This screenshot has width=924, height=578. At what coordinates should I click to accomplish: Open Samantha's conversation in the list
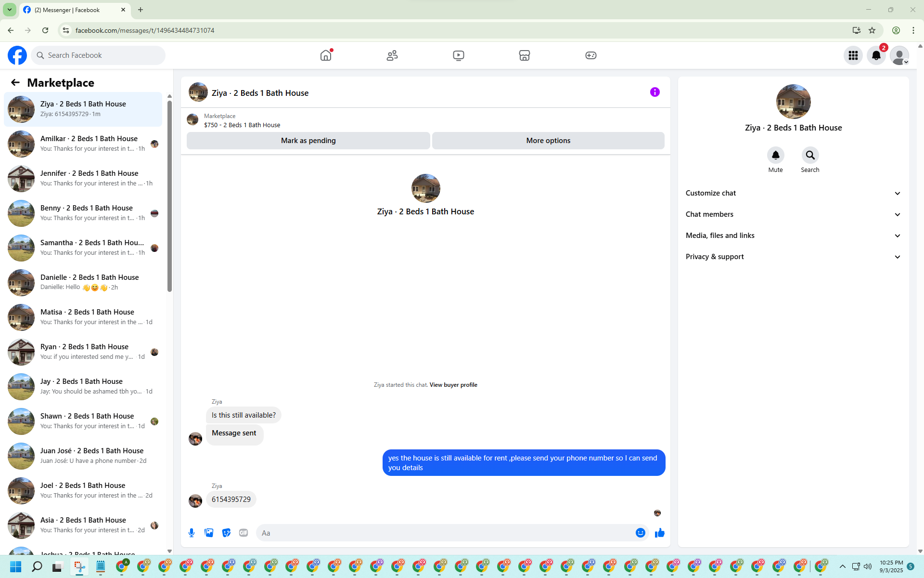[x=83, y=248]
